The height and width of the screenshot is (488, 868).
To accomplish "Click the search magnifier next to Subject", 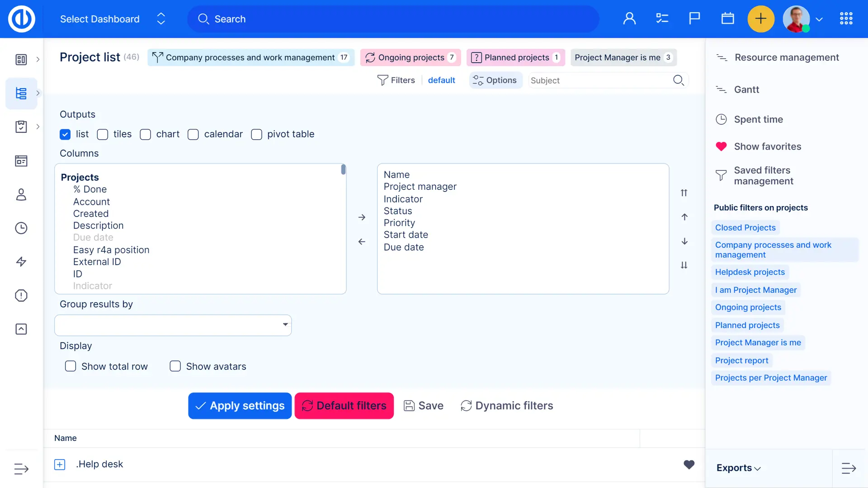I will click(x=678, y=80).
